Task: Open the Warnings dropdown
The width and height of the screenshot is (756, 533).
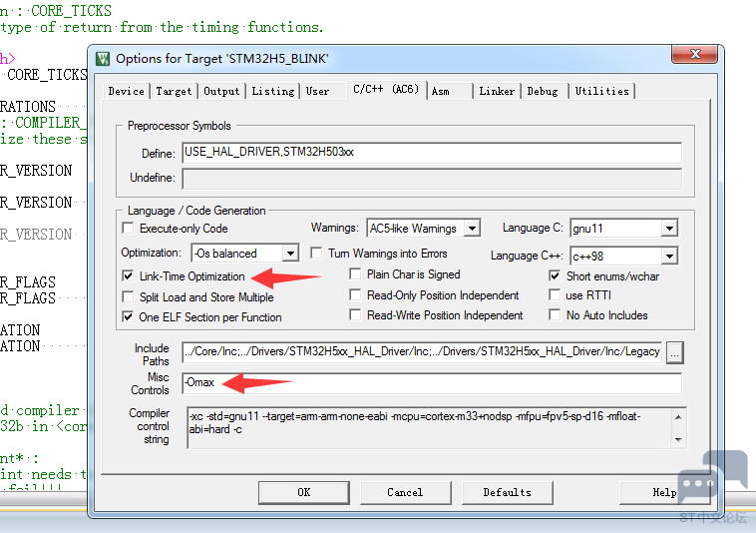Action: pyautogui.click(x=473, y=229)
